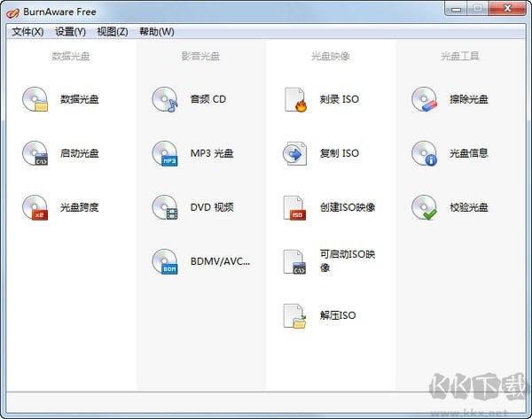Click the 影音光盘 column heading
The width and height of the screenshot is (532, 419).
(200, 56)
